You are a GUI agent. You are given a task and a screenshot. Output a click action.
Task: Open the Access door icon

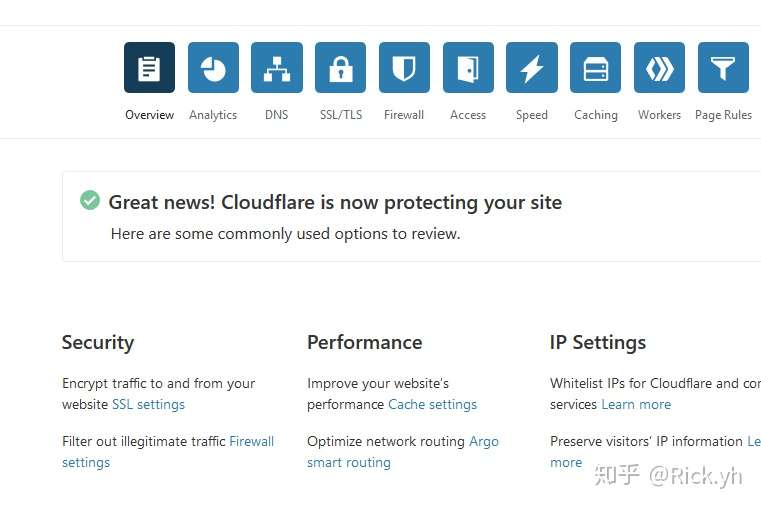click(x=468, y=67)
